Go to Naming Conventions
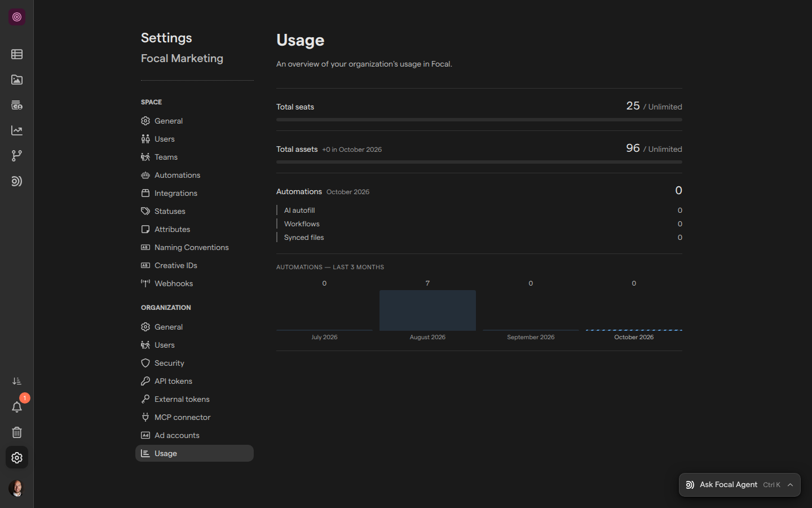The image size is (812, 508). pyautogui.click(x=195, y=247)
